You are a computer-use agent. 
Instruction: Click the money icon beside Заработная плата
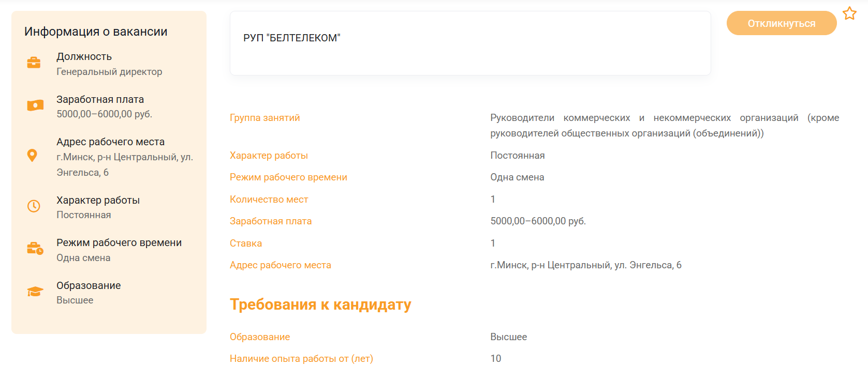click(x=35, y=105)
